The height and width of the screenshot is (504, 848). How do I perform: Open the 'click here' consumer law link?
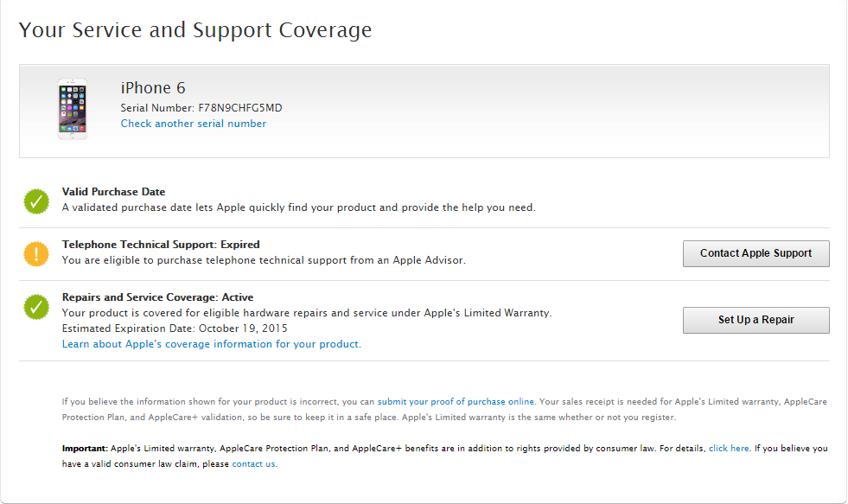pyautogui.click(x=729, y=449)
